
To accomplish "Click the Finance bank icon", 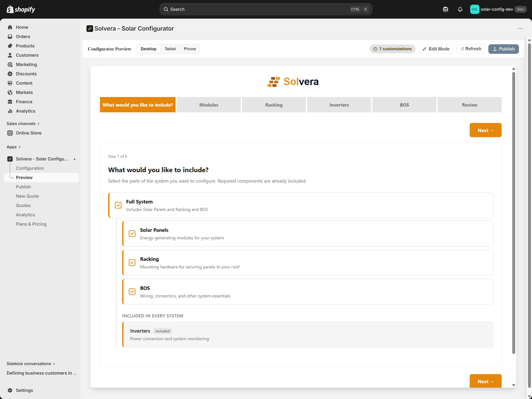I will point(10,102).
